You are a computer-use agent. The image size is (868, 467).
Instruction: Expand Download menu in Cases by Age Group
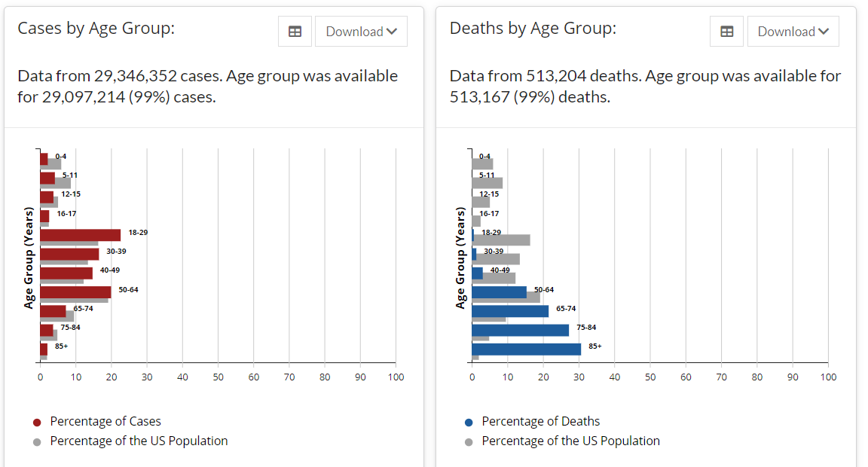click(361, 32)
